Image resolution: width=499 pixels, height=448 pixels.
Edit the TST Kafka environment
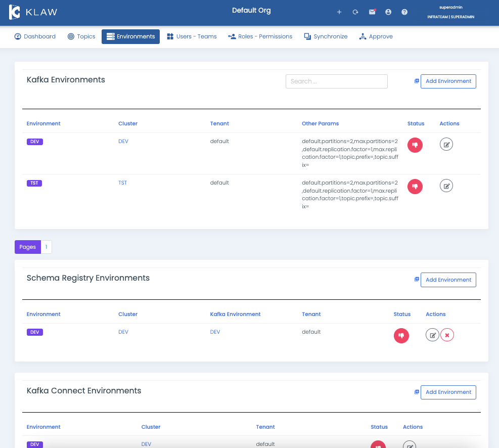tap(446, 186)
